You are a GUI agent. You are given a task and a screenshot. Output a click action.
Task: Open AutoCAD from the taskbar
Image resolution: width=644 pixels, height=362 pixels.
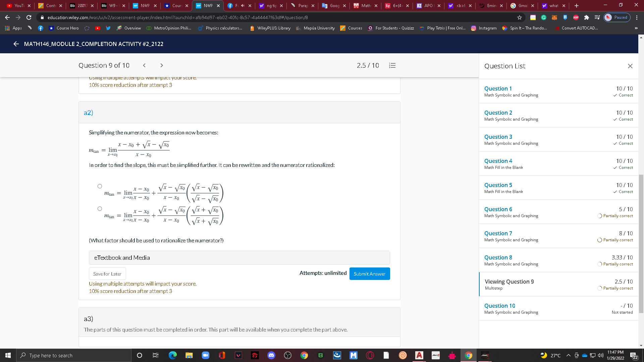[x=419, y=355]
